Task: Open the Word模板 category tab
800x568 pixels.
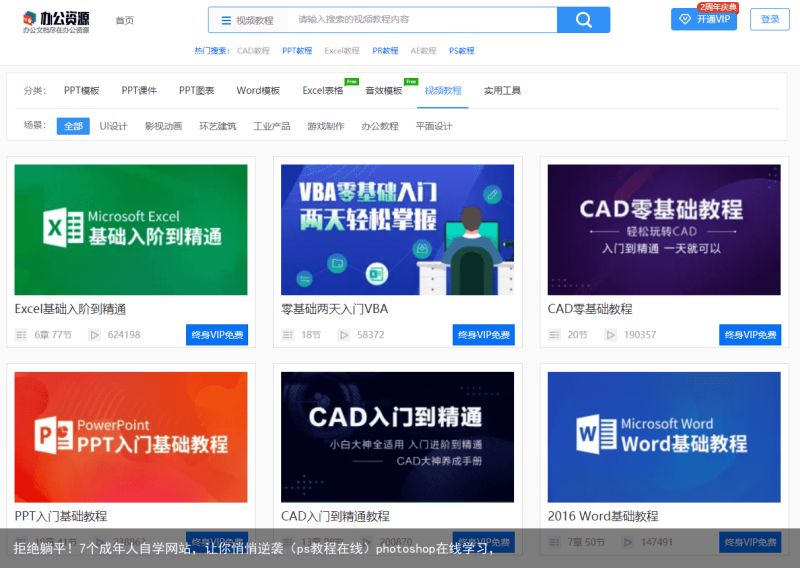Action: [x=258, y=90]
